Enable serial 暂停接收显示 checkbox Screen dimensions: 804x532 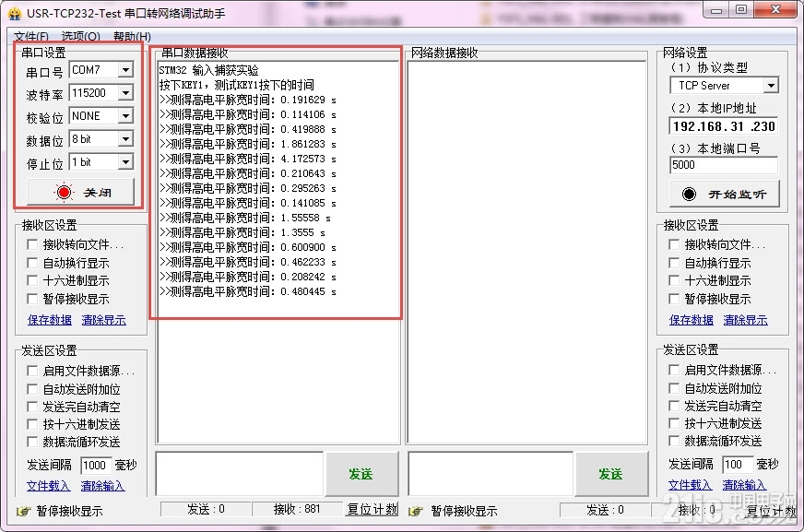[32, 299]
